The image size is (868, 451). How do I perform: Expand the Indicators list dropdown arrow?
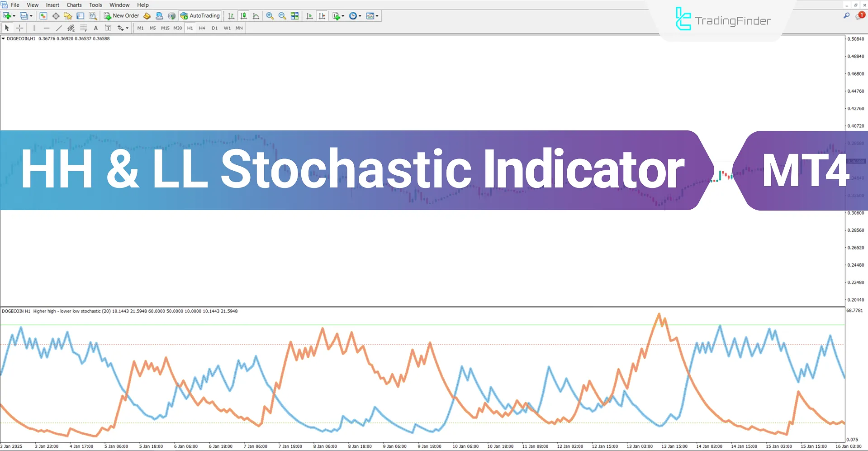[343, 16]
